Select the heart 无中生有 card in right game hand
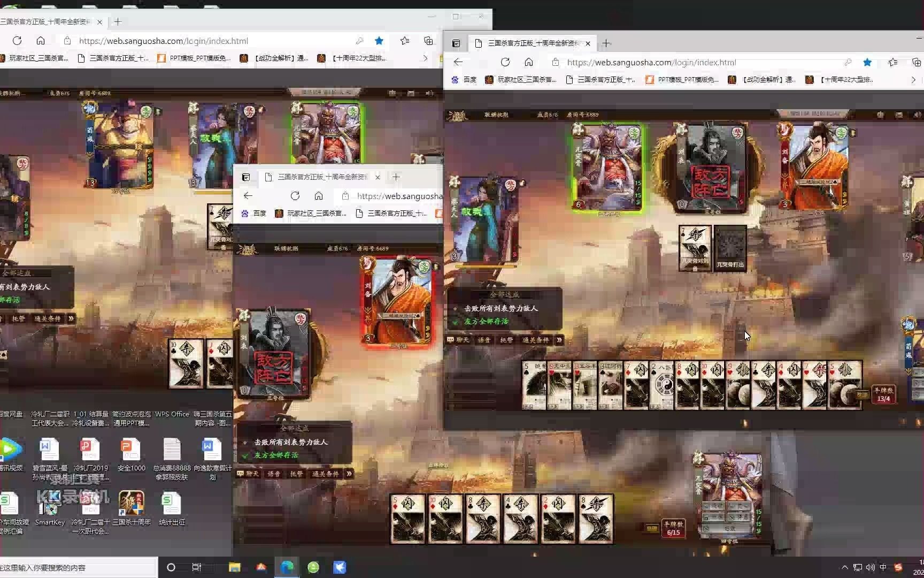This screenshot has height=578, width=924. 560,385
